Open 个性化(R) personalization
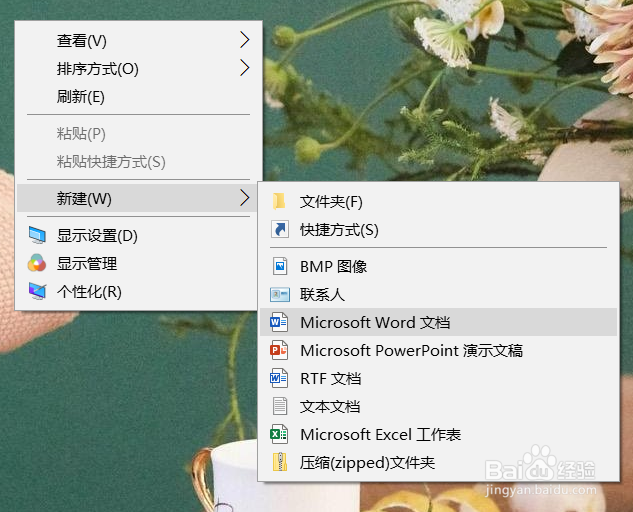Viewport: 633px width, 512px height. [138, 292]
